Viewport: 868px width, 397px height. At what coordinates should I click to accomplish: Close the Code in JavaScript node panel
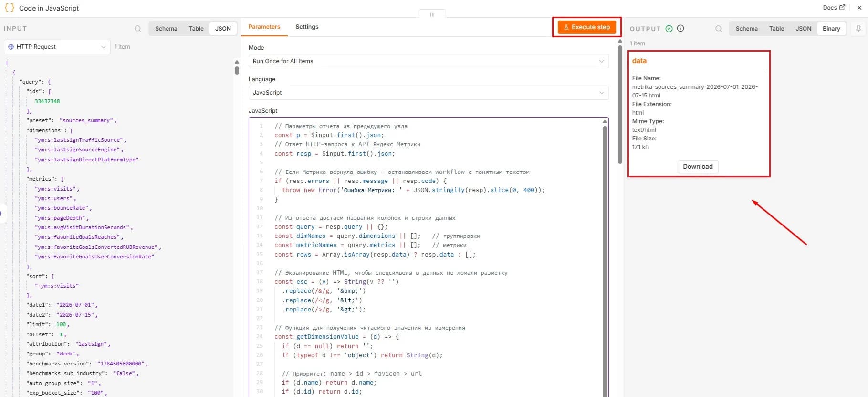point(859,7)
